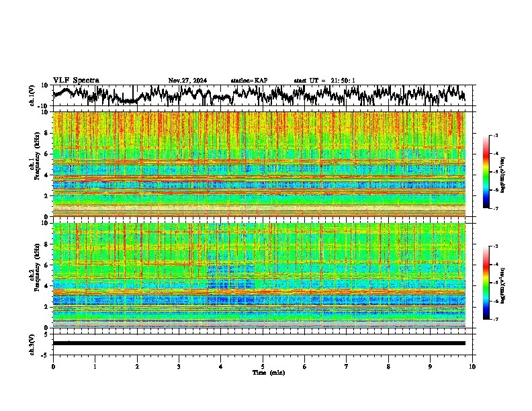Click the "Time (min)" x-axis label
Viewport: 532px width, 411px height.
click(269, 373)
